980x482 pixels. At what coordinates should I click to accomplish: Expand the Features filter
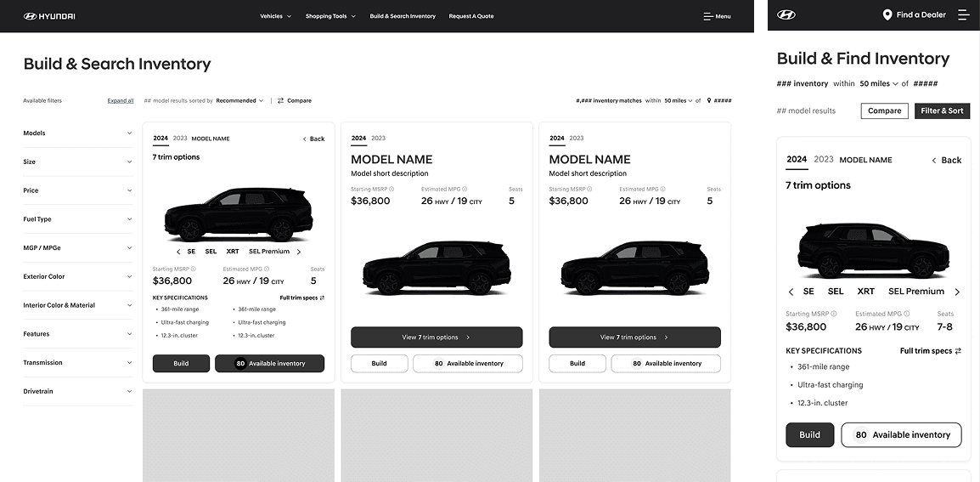(78, 334)
